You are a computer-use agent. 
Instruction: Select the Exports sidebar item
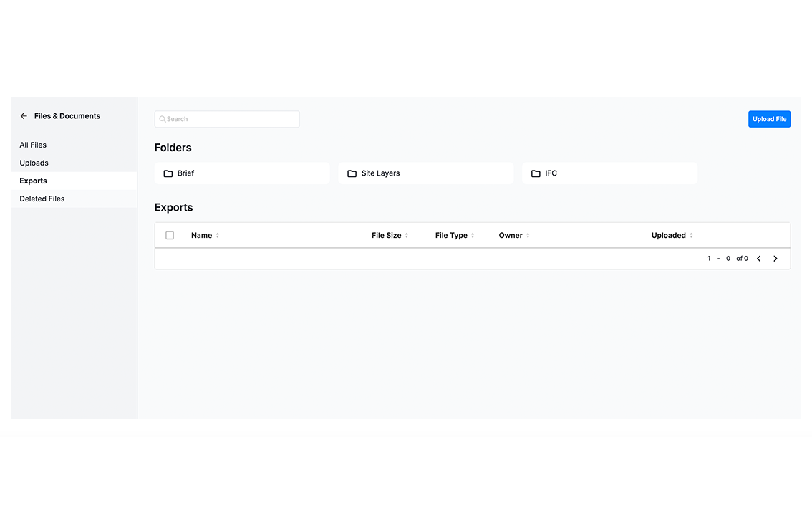[x=34, y=181]
